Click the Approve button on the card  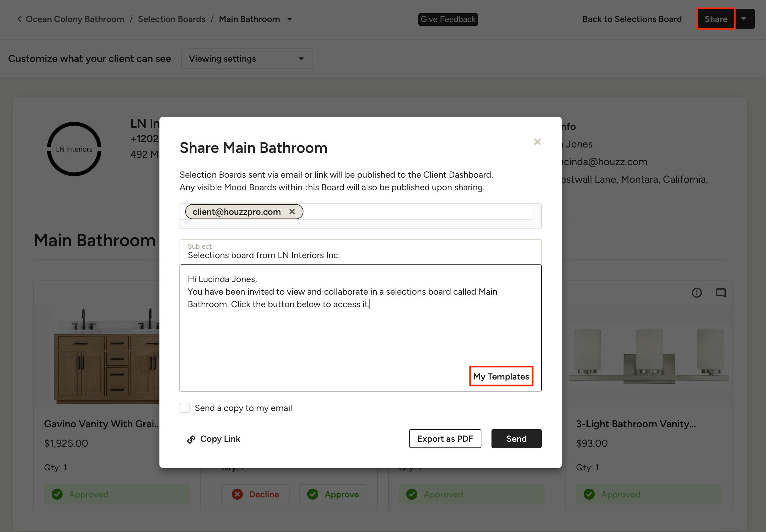pos(333,494)
